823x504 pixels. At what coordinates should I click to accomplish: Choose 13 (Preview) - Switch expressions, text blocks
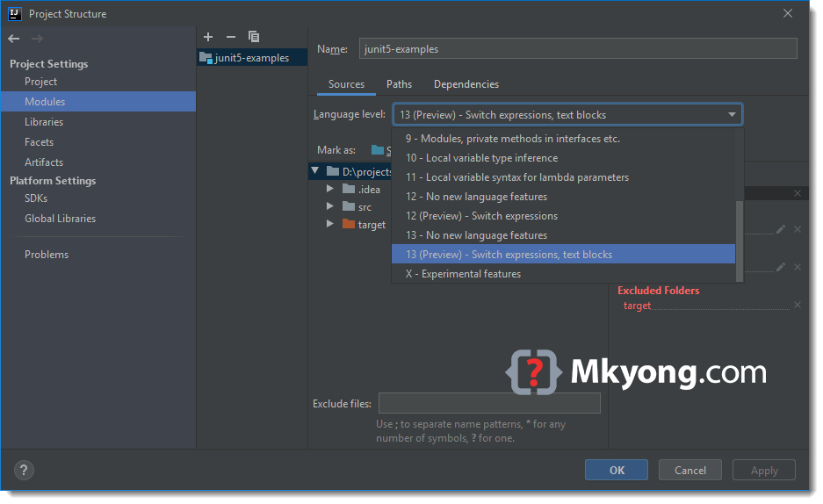click(563, 255)
